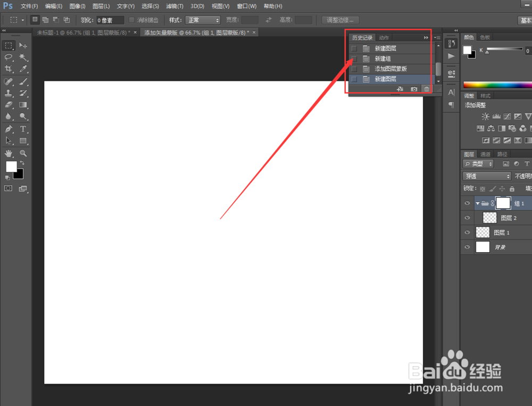Add Brightness/Contrast adjustment
Viewport: 532px width, 406px height.
[486, 117]
